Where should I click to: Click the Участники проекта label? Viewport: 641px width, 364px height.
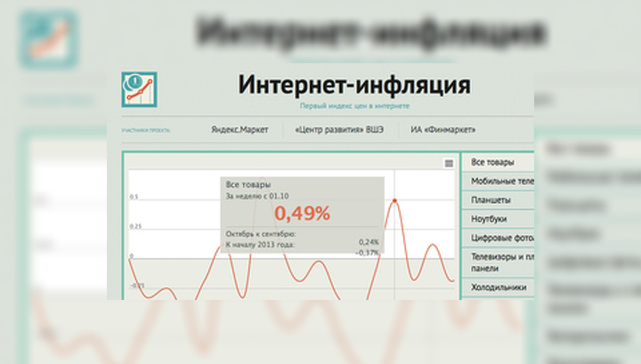146,130
